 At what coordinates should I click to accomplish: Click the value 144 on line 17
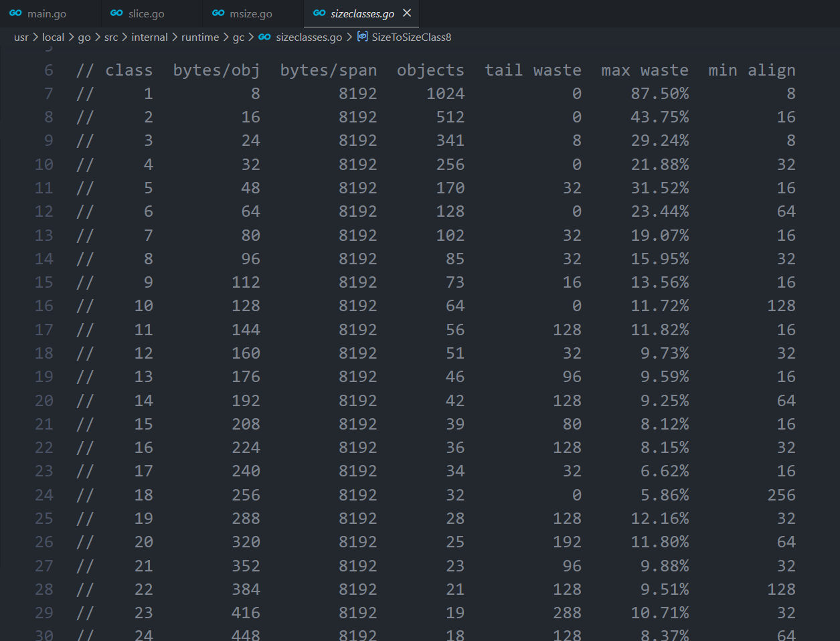[x=246, y=330]
